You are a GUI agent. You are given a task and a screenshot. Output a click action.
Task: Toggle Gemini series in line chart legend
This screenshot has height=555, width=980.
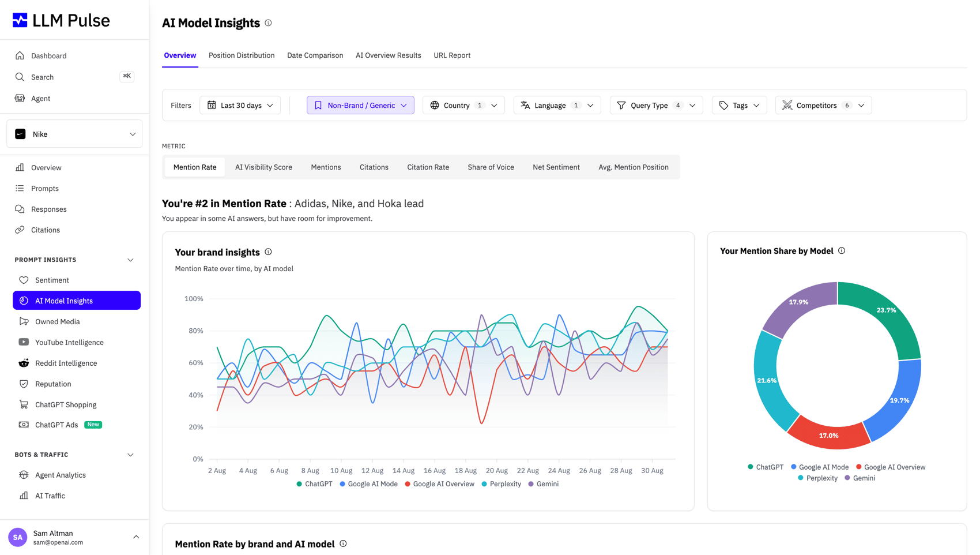[543, 484]
